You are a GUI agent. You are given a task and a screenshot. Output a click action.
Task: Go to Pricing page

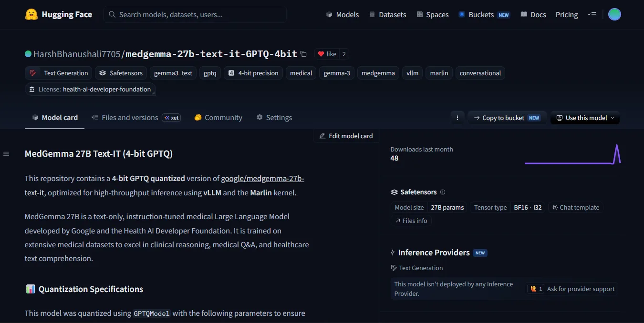tap(567, 15)
